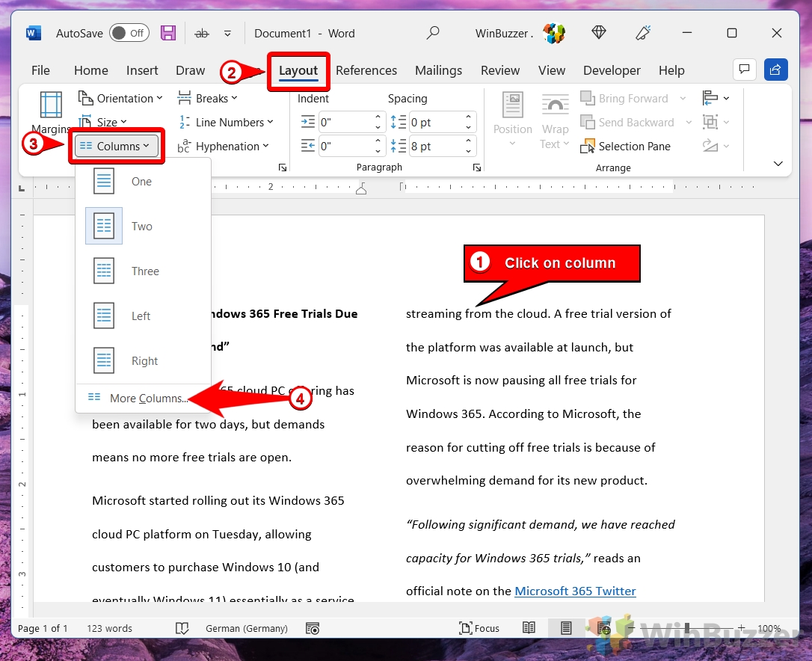The height and width of the screenshot is (661, 812).
Task: Open the File tab
Action: coord(40,70)
